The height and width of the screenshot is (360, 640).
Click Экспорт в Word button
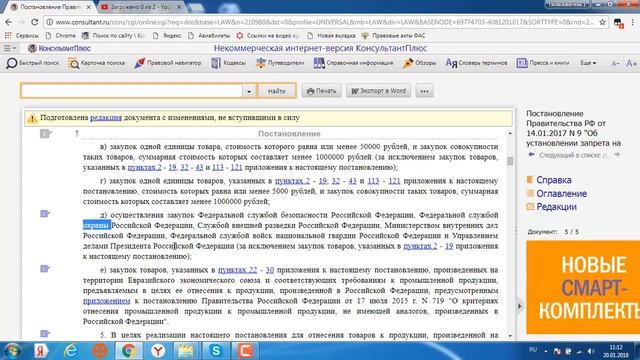[378, 91]
